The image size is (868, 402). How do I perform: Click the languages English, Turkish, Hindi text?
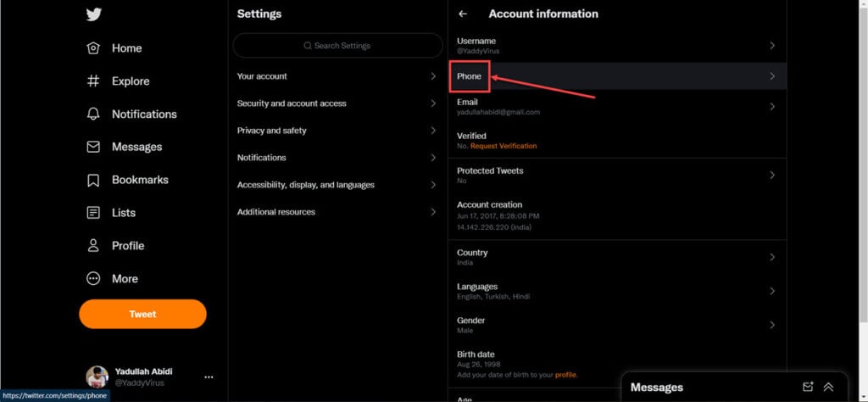click(493, 297)
